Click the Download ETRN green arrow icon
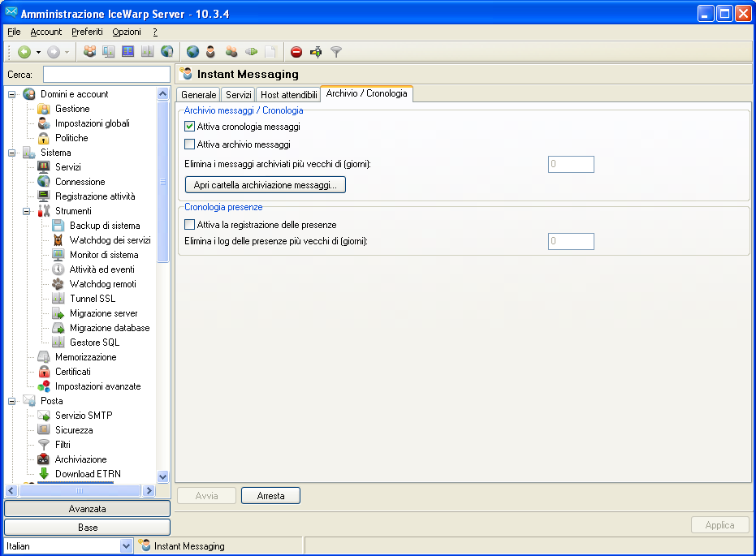 pyautogui.click(x=44, y=473)
